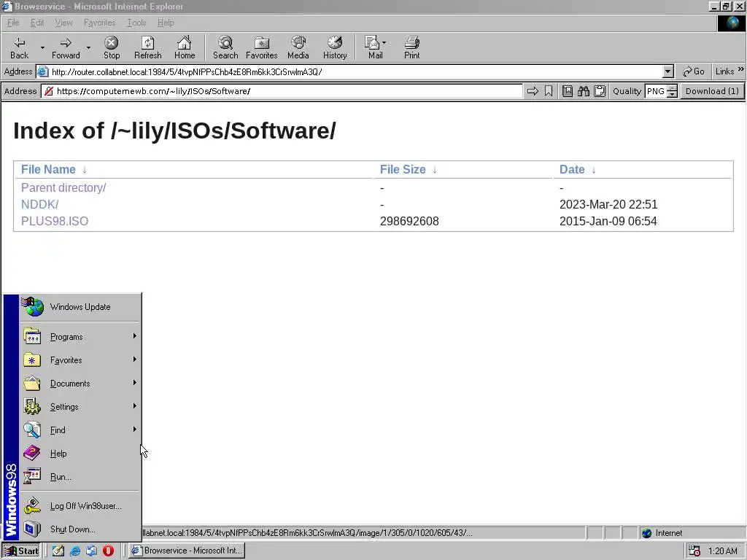Click the notepad quick launch icon
This screenshot has width=747, height=560.
58,551
